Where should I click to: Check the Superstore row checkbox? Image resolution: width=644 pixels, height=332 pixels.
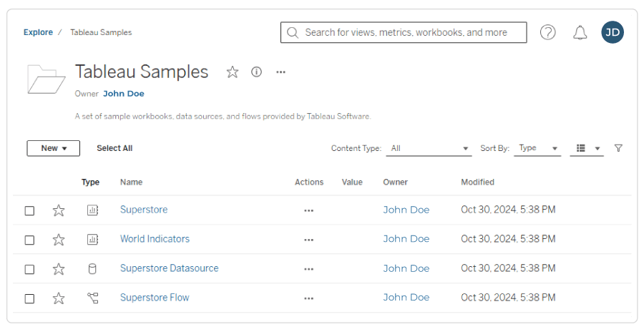[29, 211]
